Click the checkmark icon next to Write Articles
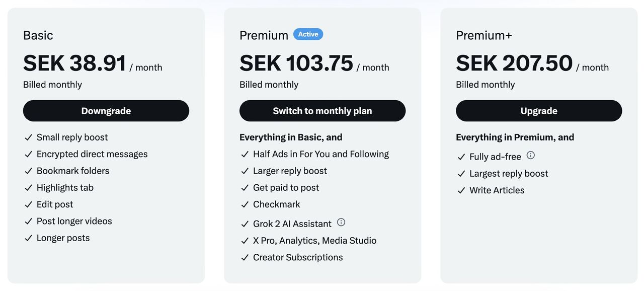 (461, 190)
